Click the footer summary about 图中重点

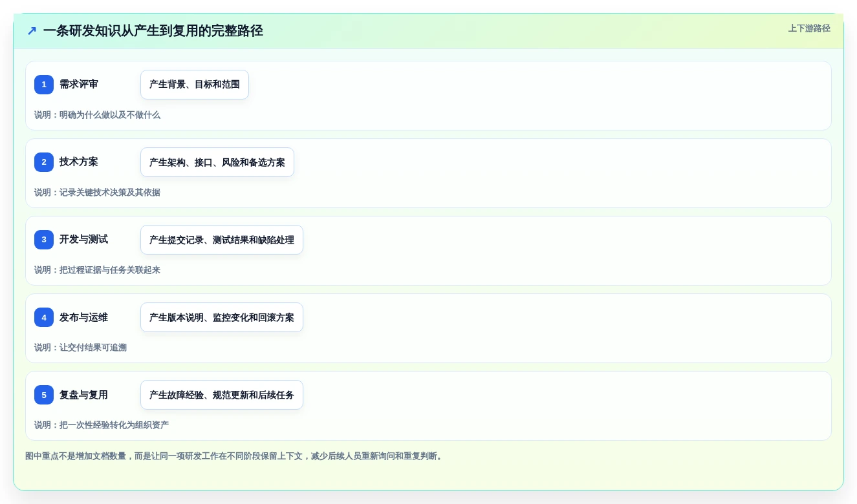[235, 456]
